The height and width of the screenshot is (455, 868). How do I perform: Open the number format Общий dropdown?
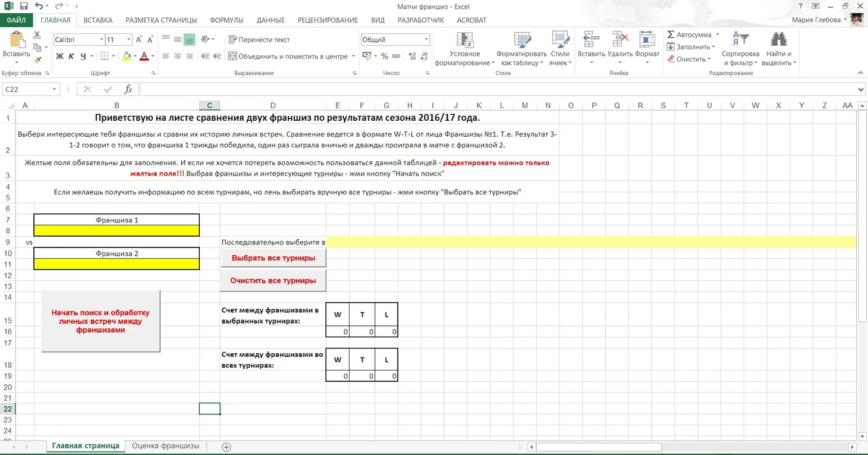pos(426,39)
